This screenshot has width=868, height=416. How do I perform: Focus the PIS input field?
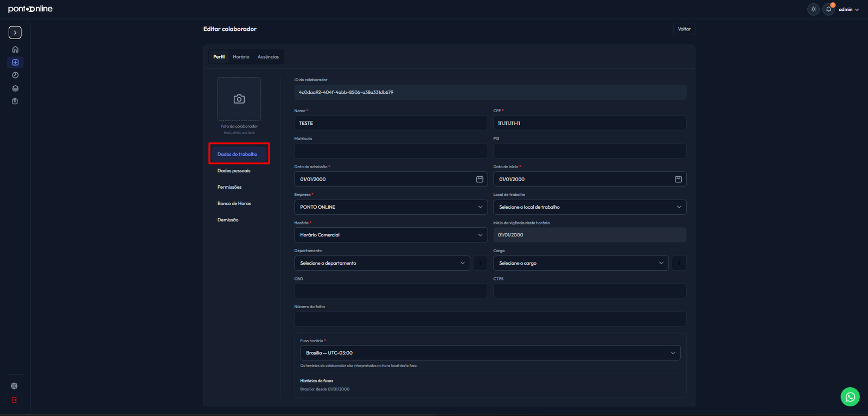coord(590,151)
